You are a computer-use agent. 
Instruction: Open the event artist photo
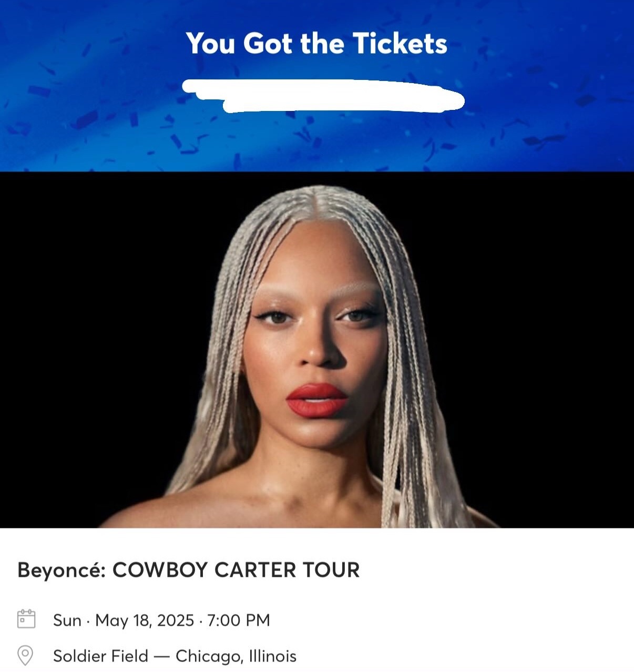[317, 350]
